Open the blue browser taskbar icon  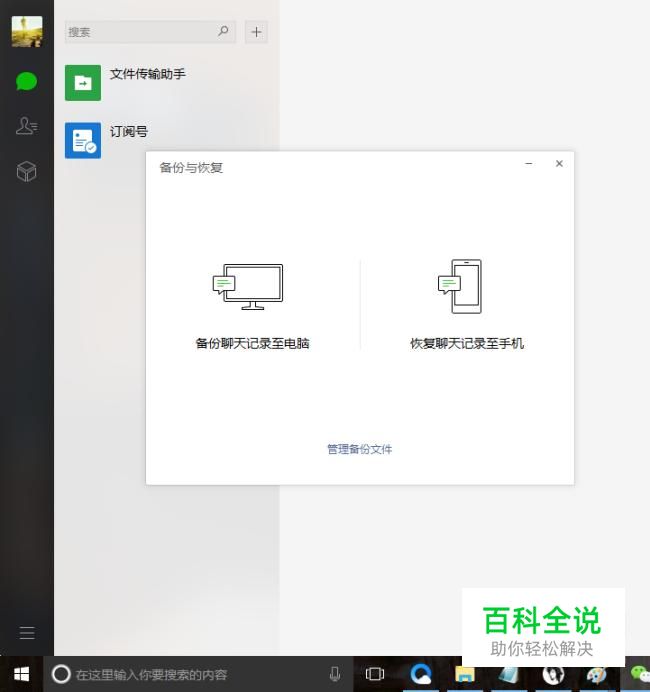pos(421,674)
